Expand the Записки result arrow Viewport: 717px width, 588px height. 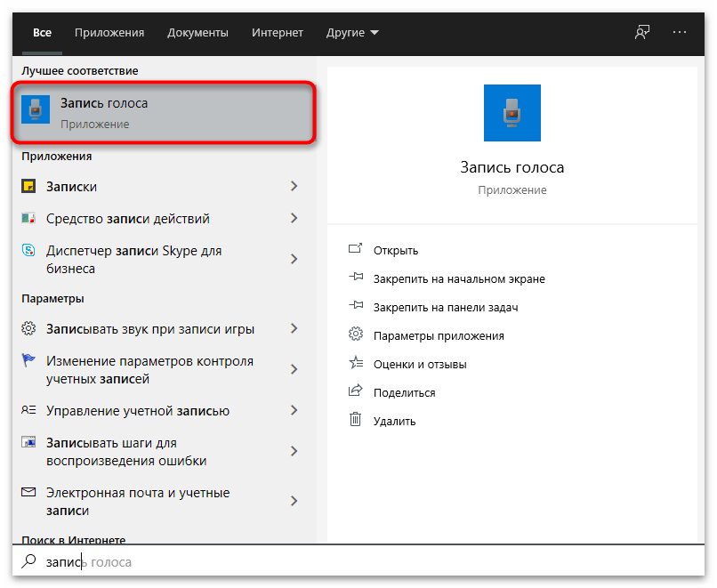pos(294,187)
